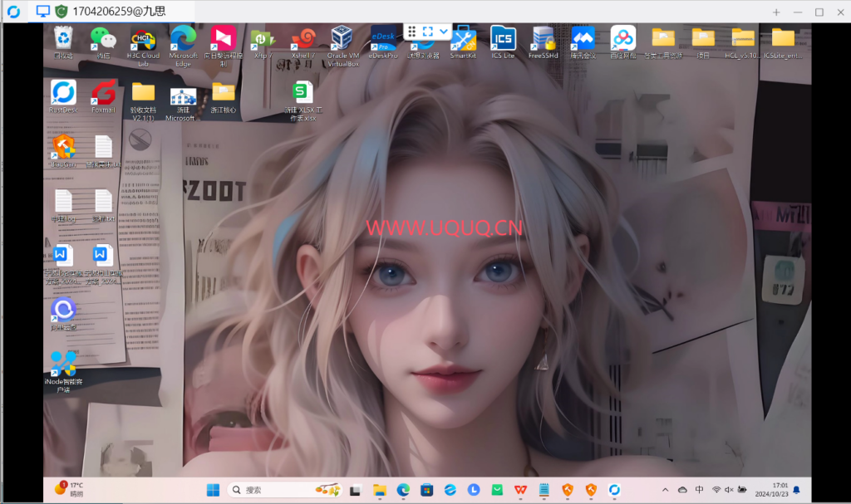Open the RustDesk desktop shortcut

(x=63, y=93)
